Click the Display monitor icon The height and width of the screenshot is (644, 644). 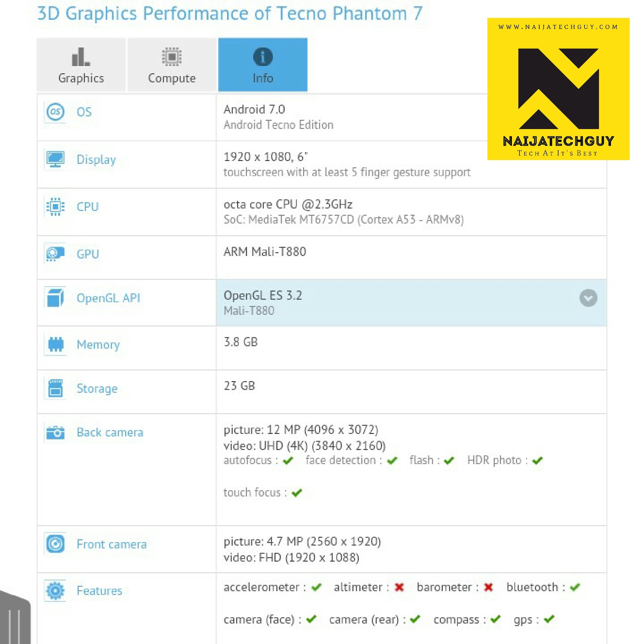(x=56, y=159)
